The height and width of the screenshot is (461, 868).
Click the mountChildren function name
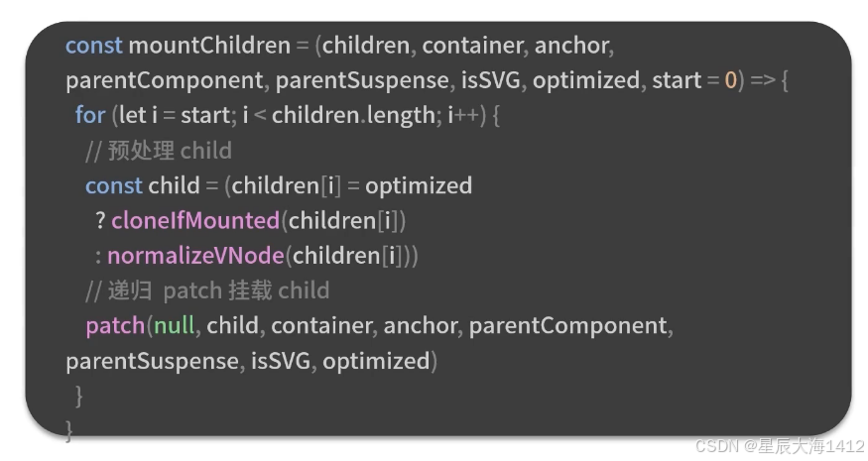(x=209, y=46)
